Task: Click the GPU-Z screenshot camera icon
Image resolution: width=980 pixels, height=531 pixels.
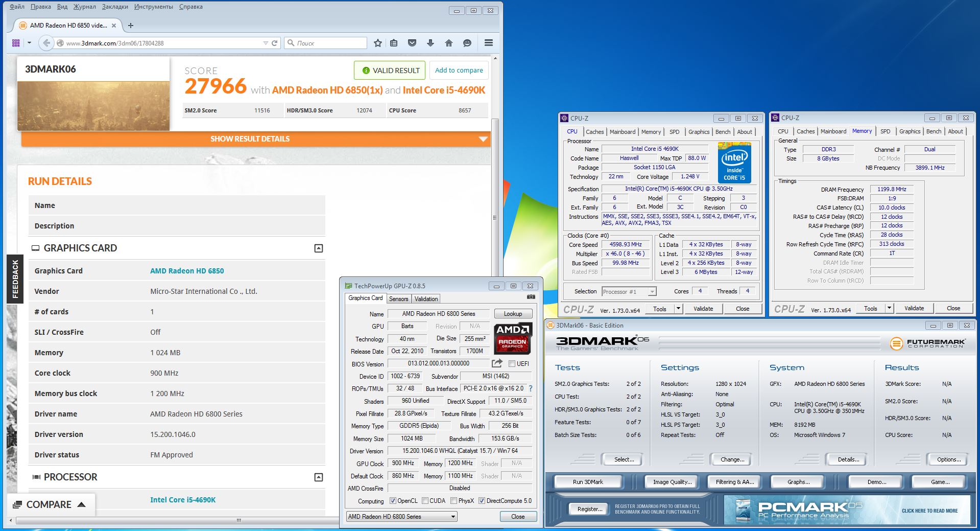Action: click(x=531, y=296)
